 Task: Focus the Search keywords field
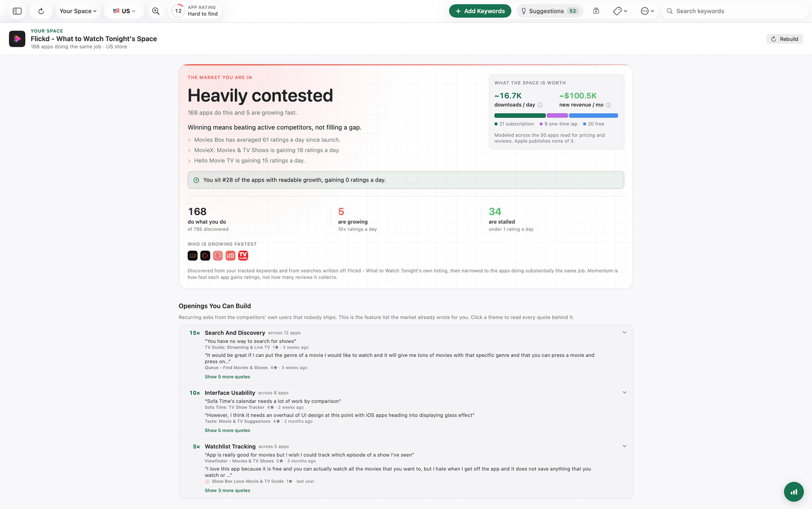[x=735, y=11]
